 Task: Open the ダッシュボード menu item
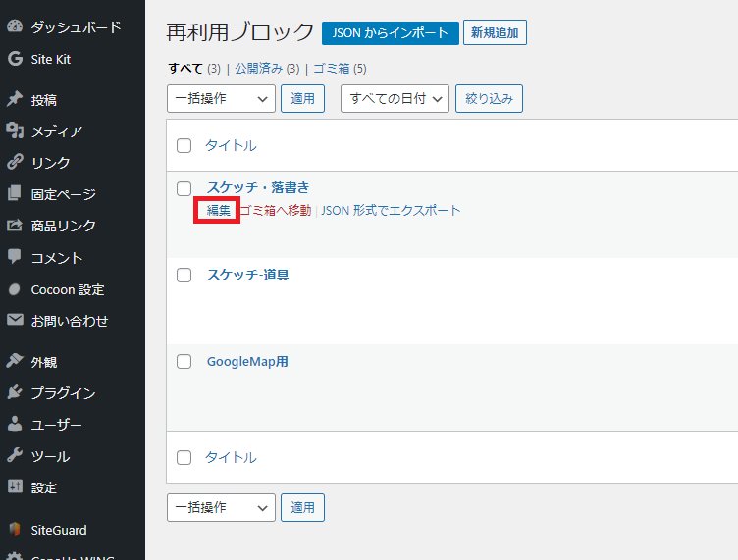[x=76, y=27]
